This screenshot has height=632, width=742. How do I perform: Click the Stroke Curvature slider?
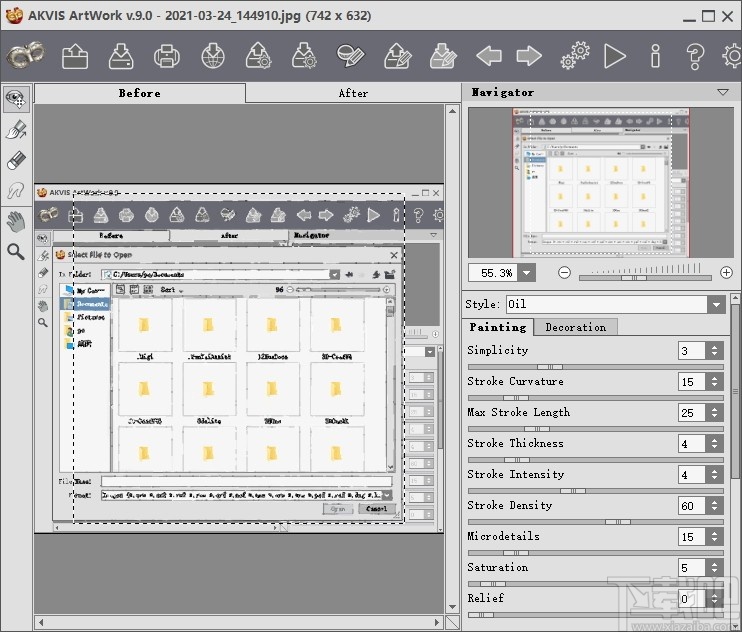595,398
